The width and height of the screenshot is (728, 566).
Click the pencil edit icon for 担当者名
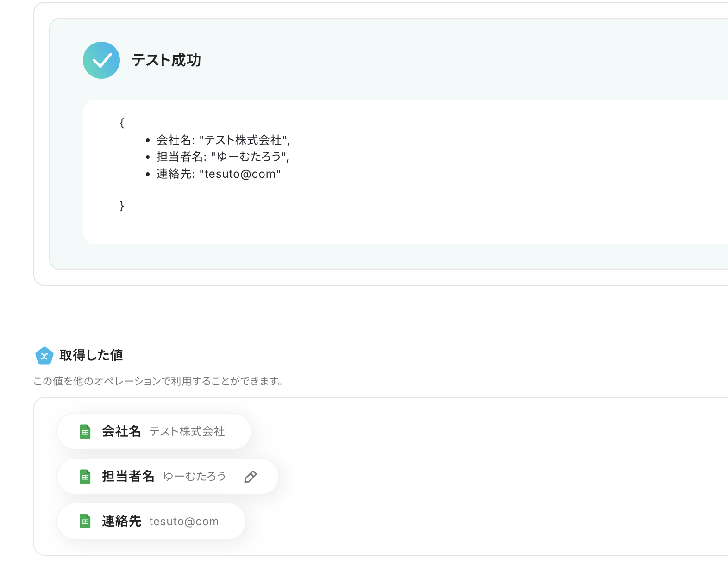click(x=251, y=477)
